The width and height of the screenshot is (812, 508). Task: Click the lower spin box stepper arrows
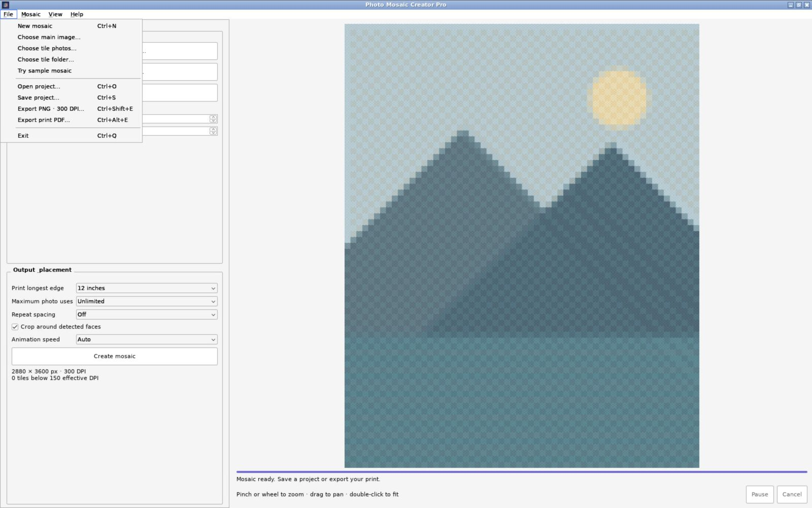tap(213, 131)
